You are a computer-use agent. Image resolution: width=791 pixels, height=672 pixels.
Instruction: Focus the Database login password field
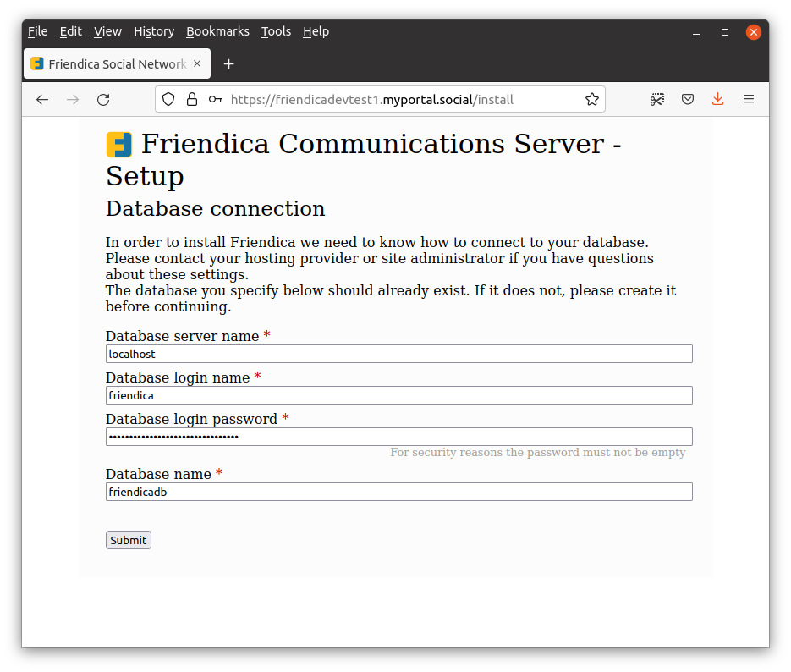click(398, 437)
